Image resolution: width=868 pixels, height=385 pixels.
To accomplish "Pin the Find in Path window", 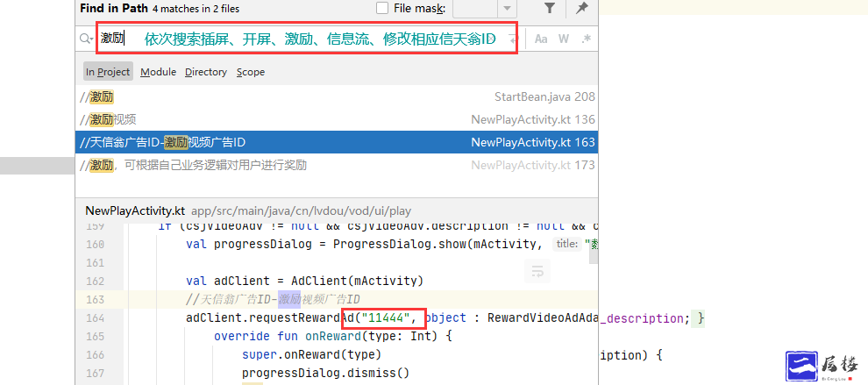I will point(582,8).
